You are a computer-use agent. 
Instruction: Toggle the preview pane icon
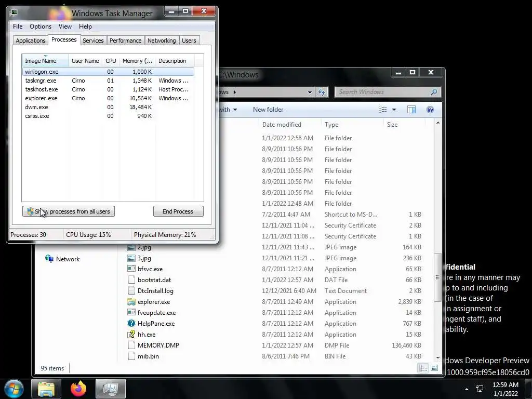411,110
